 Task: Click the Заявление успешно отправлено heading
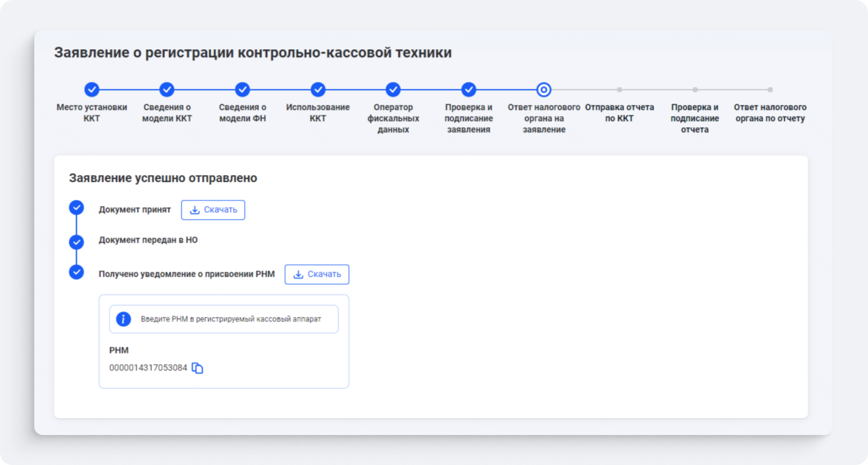[163, 178]
